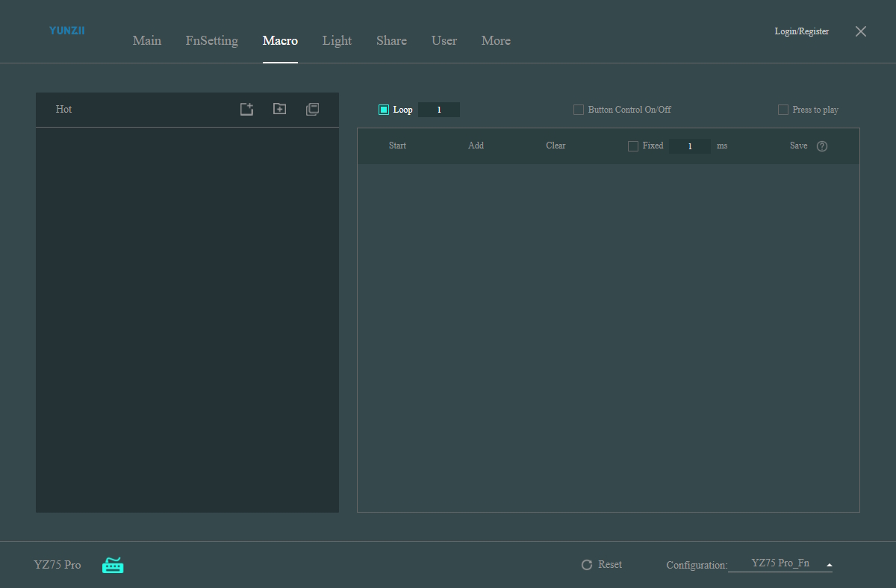This screenshot has width=896, height=588.
Task: Tick the Fixed delay checkbox
Action: coord(633,146)
